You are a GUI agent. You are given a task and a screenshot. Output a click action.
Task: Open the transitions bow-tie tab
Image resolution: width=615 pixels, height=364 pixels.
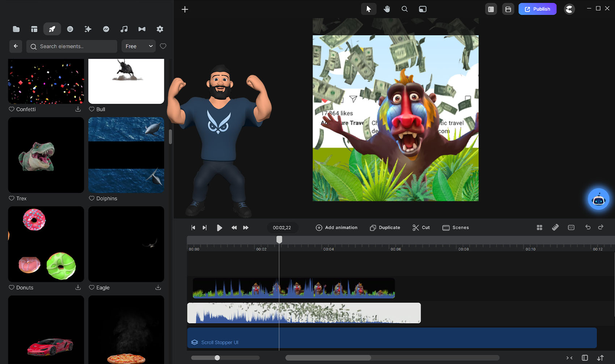point(142,29)
